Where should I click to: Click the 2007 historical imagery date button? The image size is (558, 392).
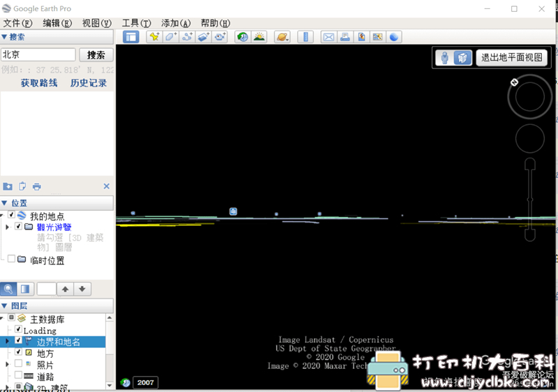click(x=146, y=383)
